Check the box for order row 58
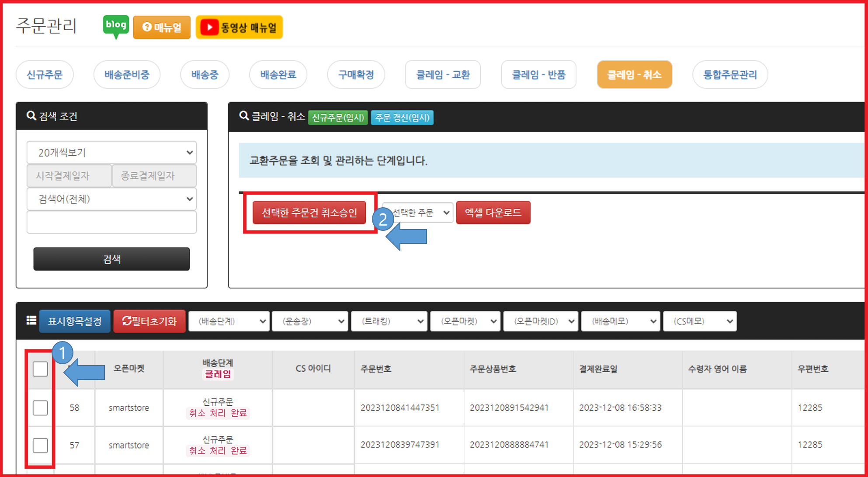 [x=40, y=407]
